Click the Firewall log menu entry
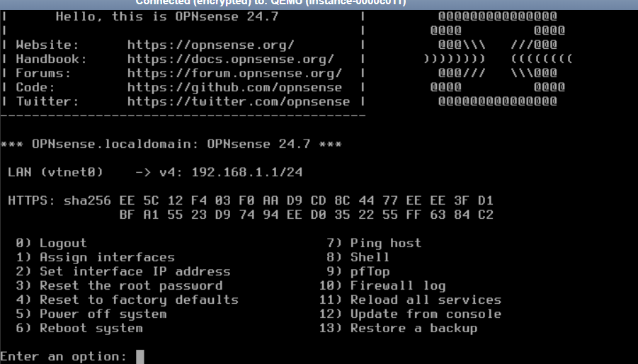This screenshot has height=364, width=638. pos(397,285)
